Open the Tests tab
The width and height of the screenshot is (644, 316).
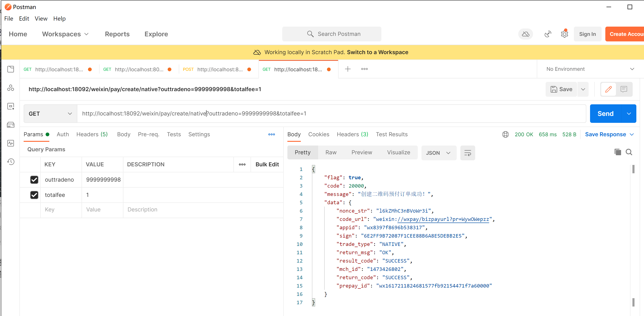[174, 134]
